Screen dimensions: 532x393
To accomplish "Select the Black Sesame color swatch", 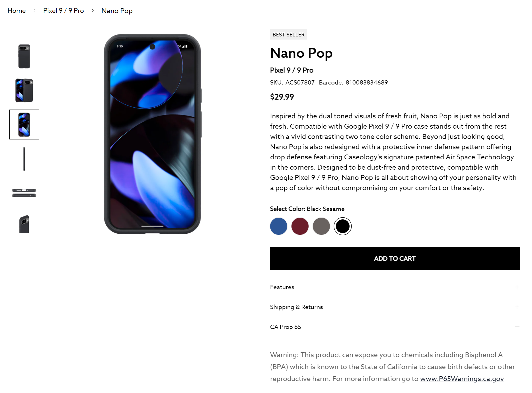I will pyautogui.click(x=342, y=226).
